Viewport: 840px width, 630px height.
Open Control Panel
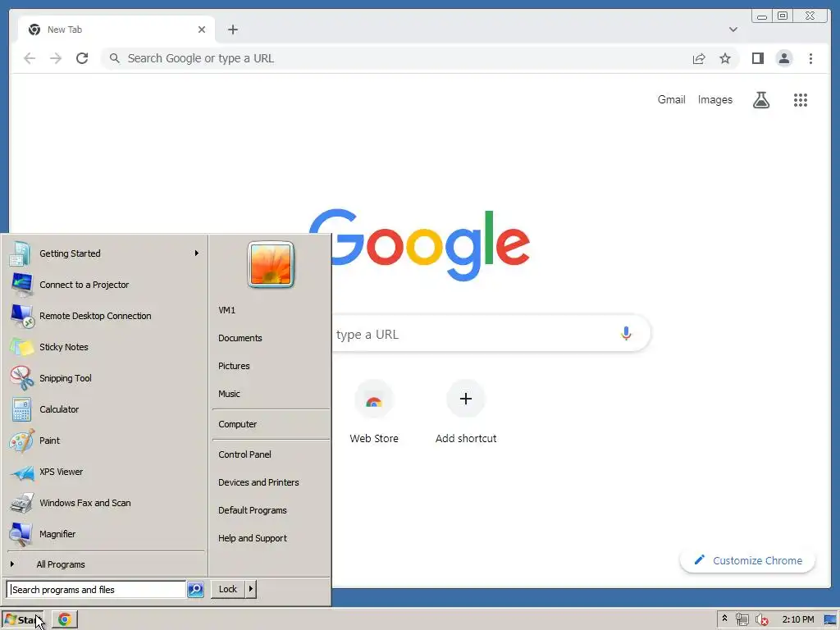click(271, 454)
